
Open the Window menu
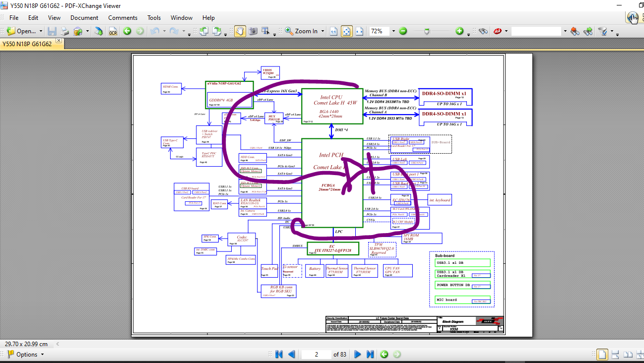pyautogui.click(x=182, y=18)
